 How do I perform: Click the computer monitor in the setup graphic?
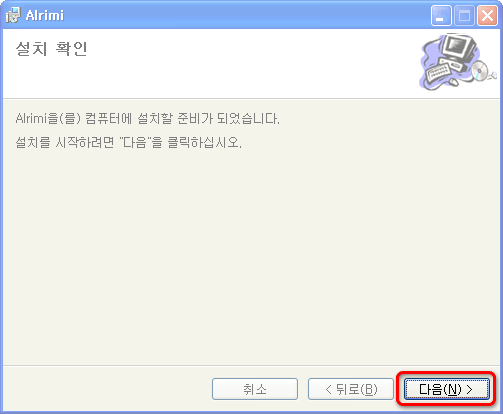click(x=458, y=46)
